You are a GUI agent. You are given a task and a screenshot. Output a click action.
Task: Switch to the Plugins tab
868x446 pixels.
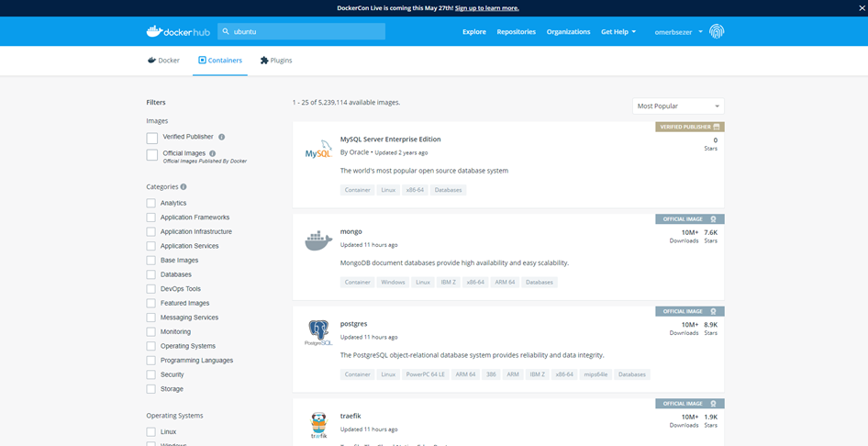point(276,61)
